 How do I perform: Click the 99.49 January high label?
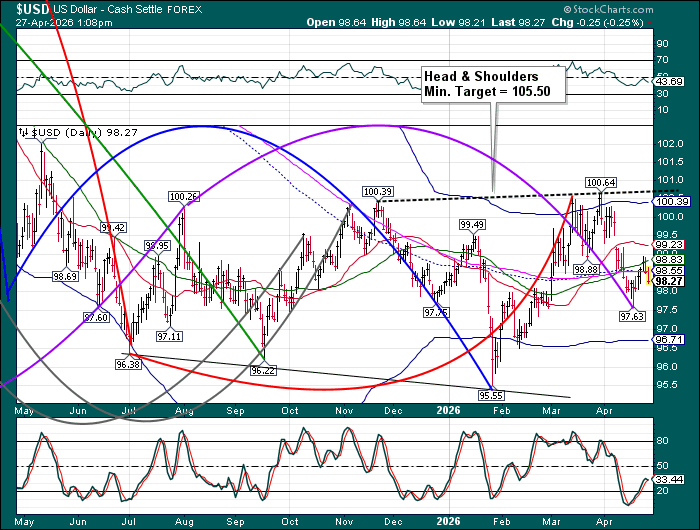click(473, 224)
